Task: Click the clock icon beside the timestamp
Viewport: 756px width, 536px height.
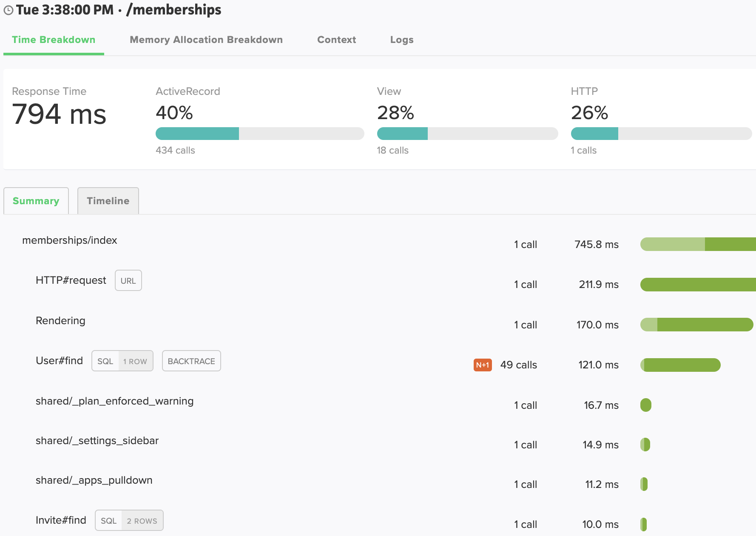Action: point(8,10)
